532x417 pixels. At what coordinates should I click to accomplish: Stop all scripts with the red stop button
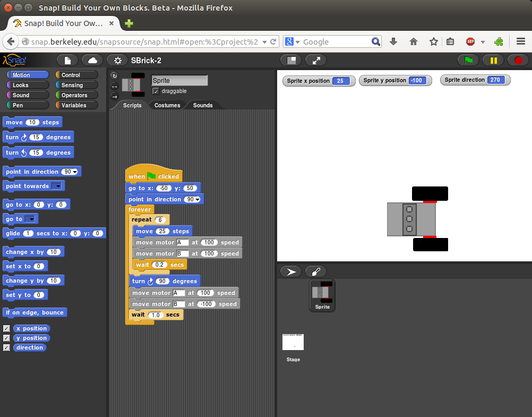pos(518,61)
